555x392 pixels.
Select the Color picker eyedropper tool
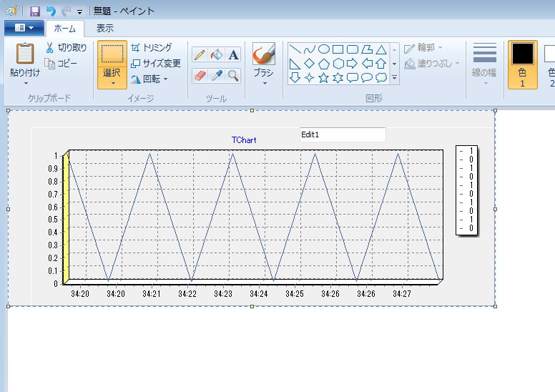pyautogui.click(x=217, y=76)
